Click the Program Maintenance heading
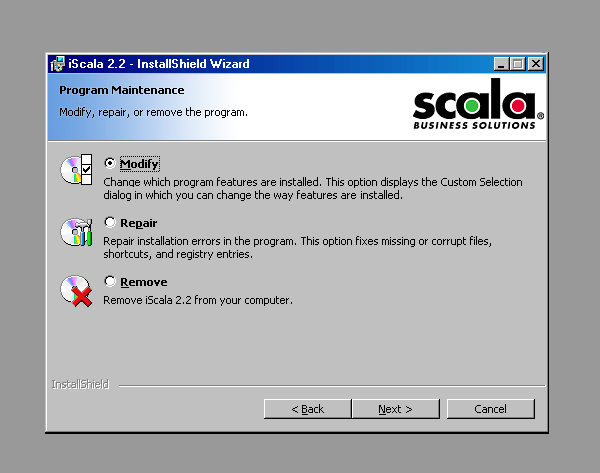The image size is (600, 473). pyautogui.click(x=122, y=90)
